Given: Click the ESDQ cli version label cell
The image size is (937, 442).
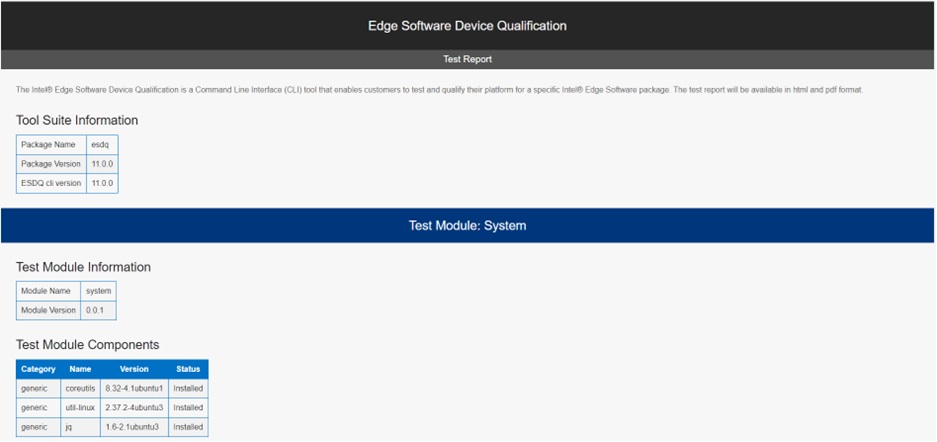Looking at the screenshot, I should [51, 183].
